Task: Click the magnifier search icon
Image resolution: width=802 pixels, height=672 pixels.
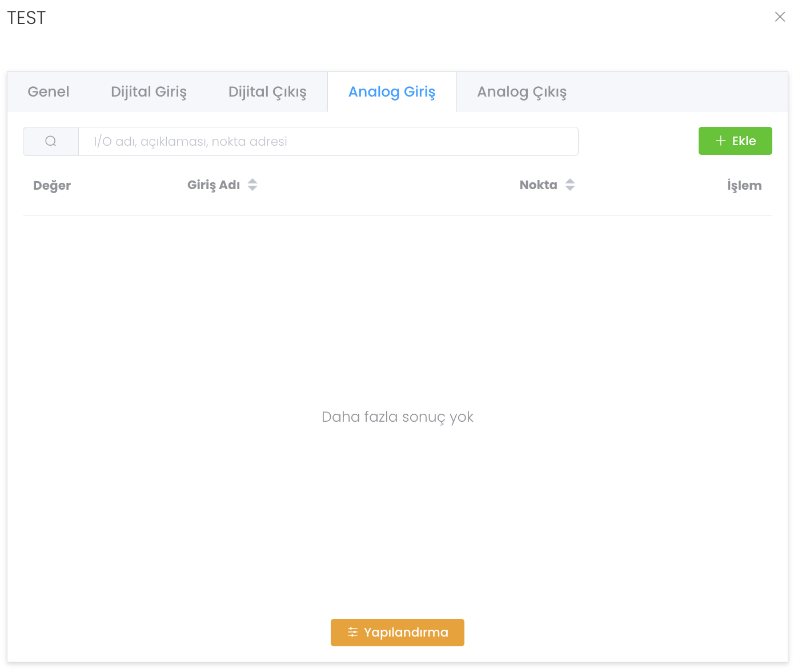Action: (x=51, y=141)
